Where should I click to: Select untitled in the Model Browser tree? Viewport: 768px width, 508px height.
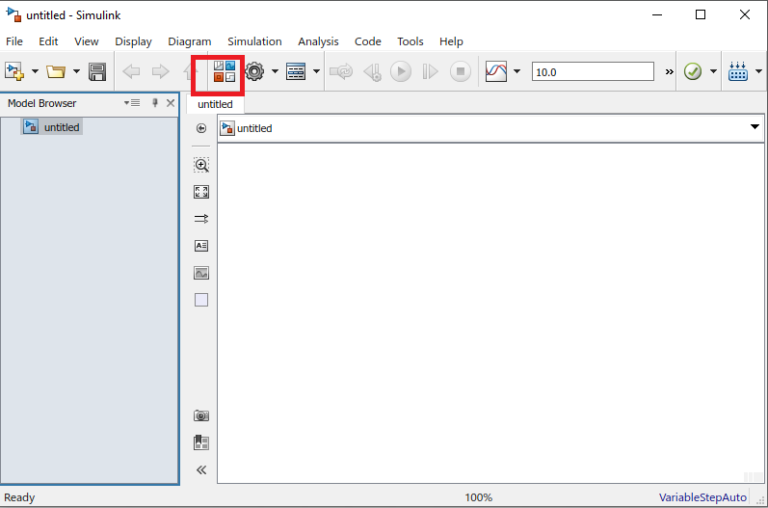(52, 127)
